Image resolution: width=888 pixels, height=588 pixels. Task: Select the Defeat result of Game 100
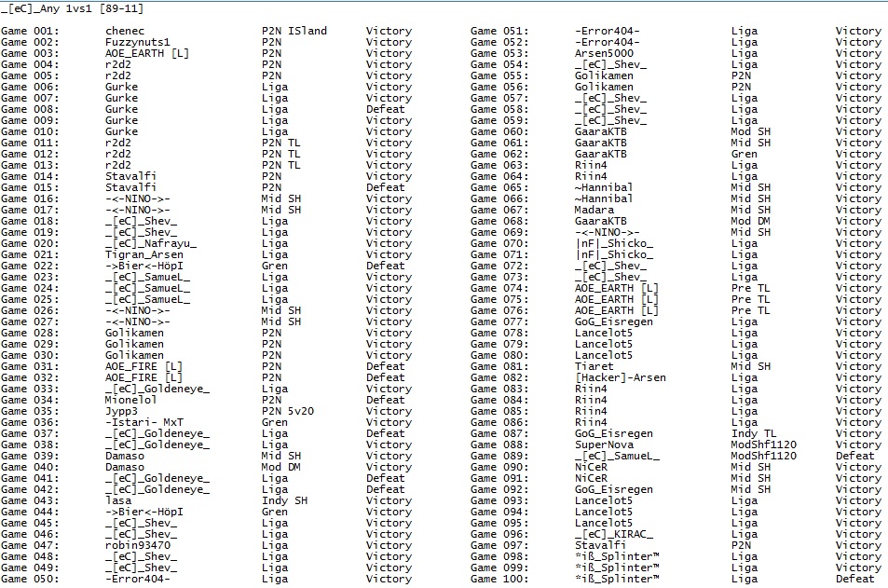[x=857, y=579]
